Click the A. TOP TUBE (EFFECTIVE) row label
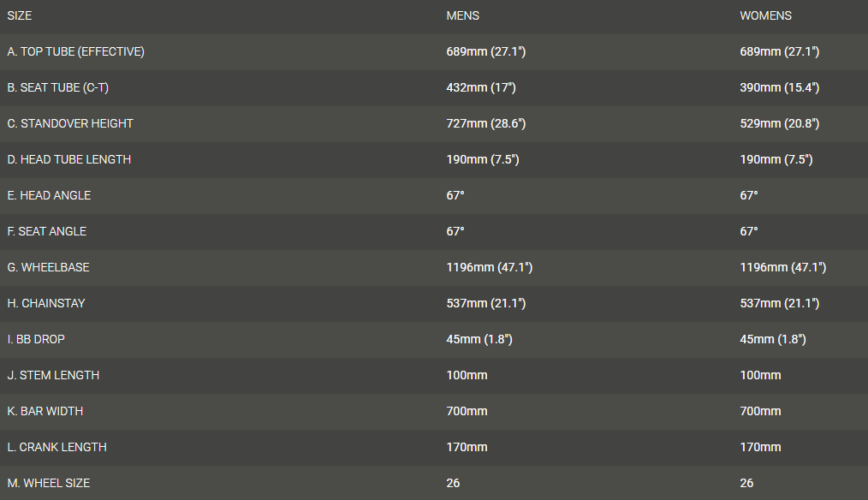The width and height of the screenshot is (868, 500). point(75,51)
